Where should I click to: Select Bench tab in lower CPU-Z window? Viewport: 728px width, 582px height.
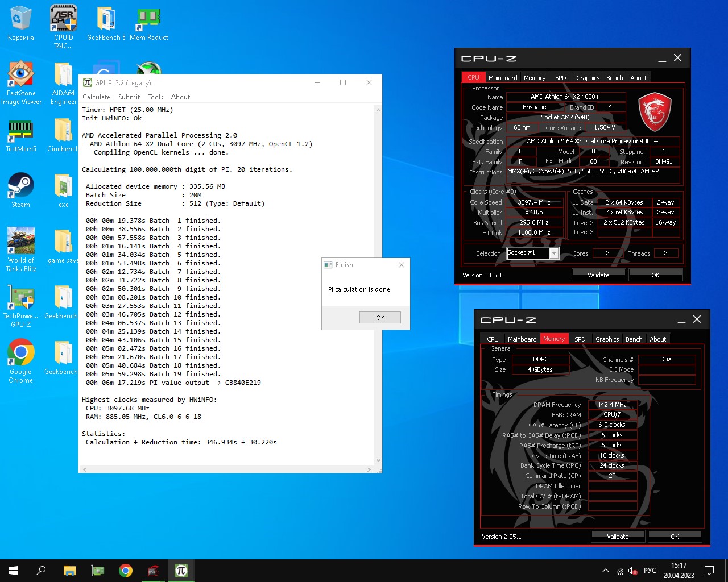[634, 339]
